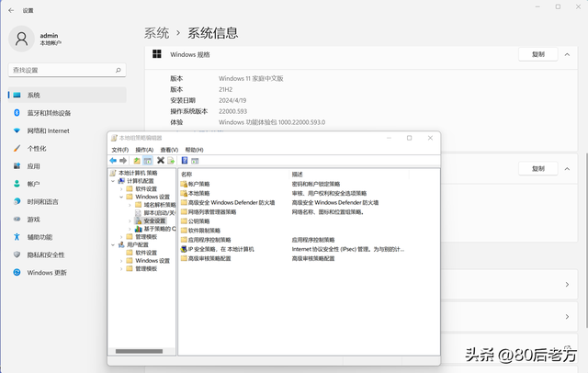Select 系统 in Settings sidebar
The width and height of the screenshot is (588, 373).
pos(67,96)
